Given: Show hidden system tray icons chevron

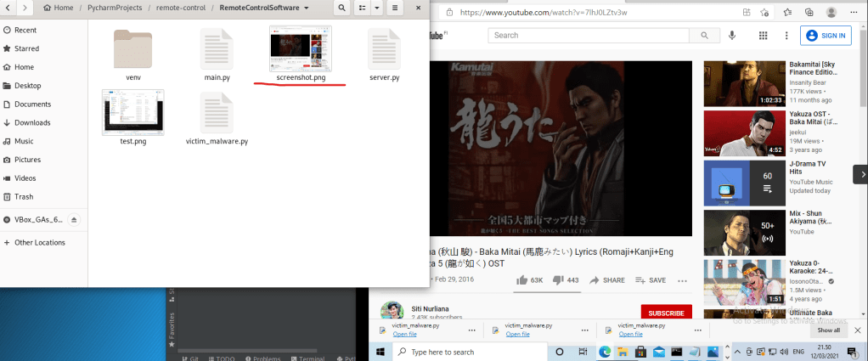Looking at the screenshot, I should [x=737, y=352].
